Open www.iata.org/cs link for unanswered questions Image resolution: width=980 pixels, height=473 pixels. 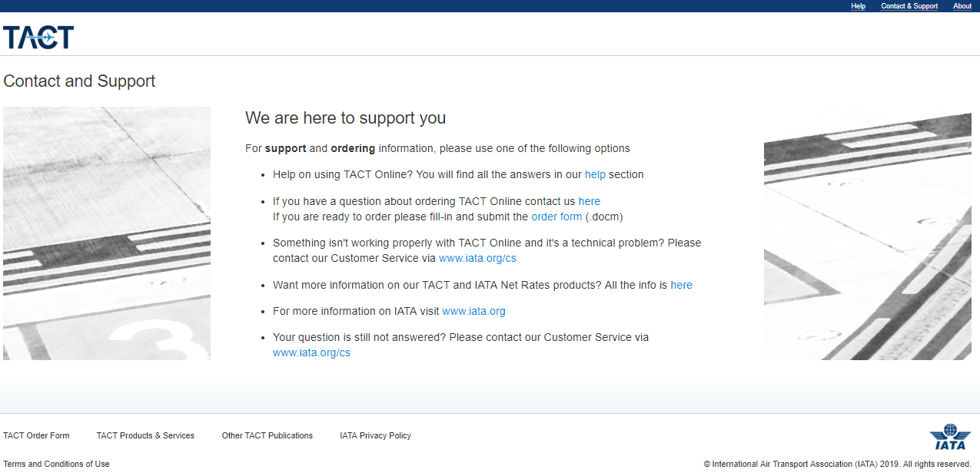click(x=311, y=352)
